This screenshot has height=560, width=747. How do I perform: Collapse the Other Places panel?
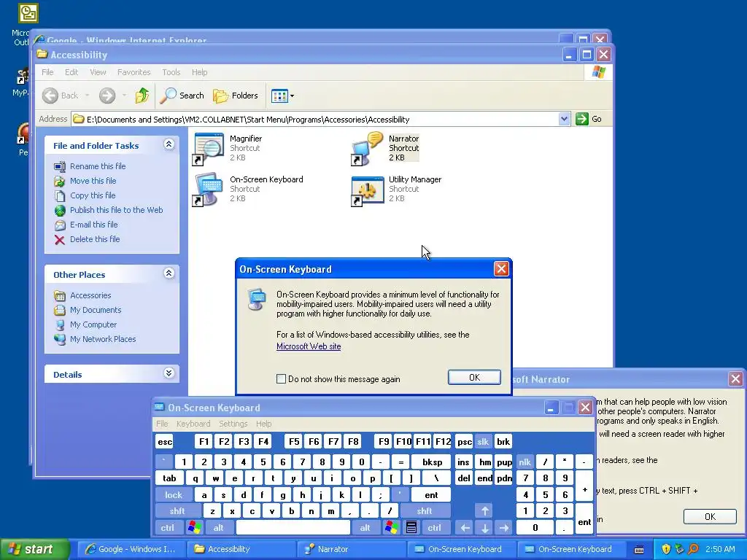pos(169,273)
